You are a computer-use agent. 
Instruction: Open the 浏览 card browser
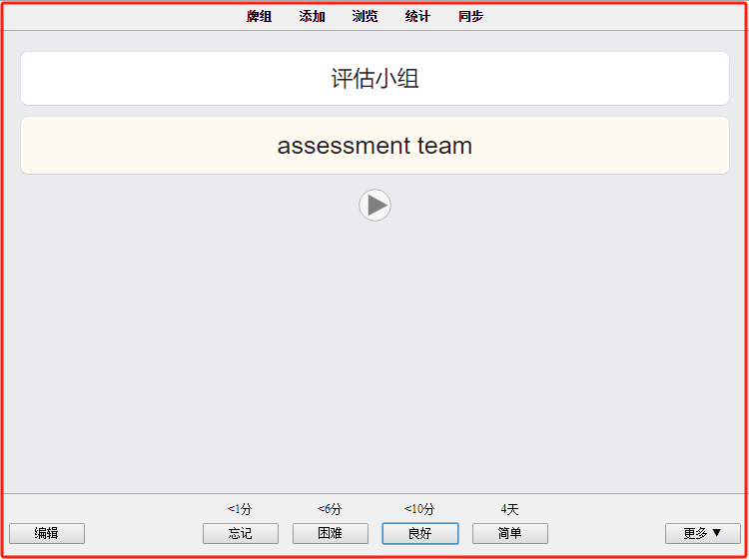coord(365,16)
